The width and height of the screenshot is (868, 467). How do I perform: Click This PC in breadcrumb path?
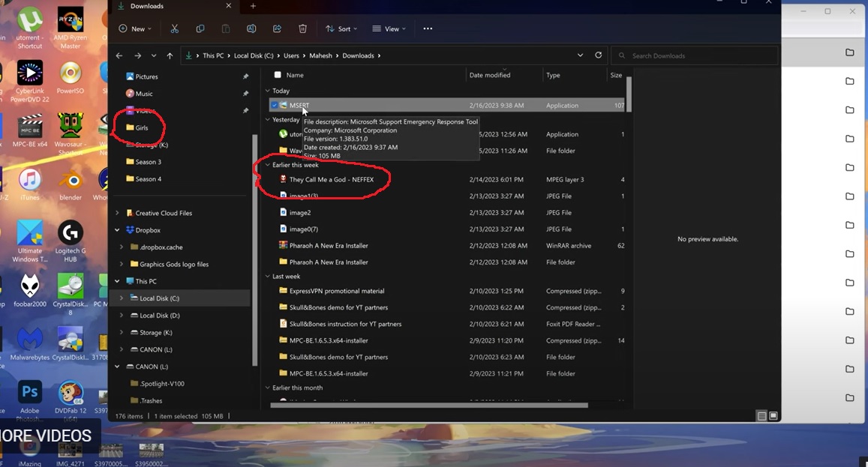click(213, 55)
